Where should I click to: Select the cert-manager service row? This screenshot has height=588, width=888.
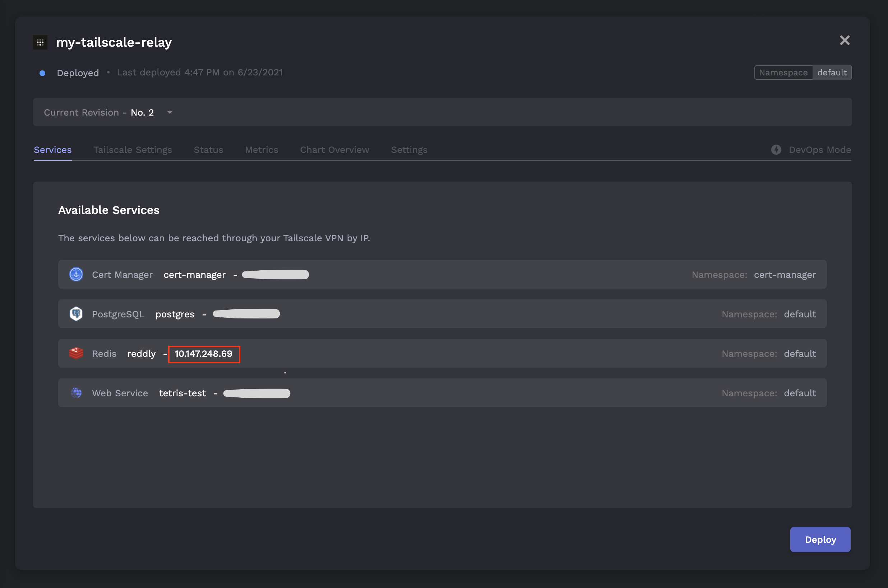442,275
